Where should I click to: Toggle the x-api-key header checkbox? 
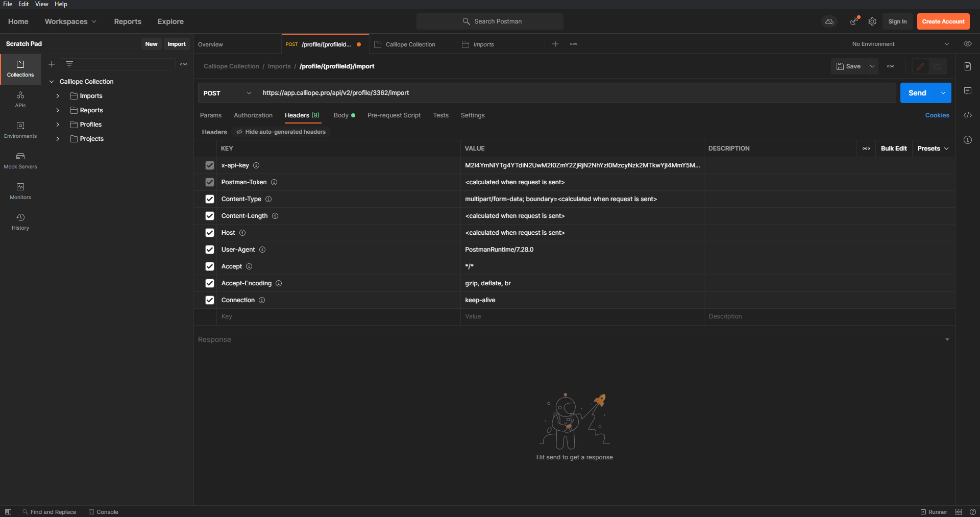[210, 165]
